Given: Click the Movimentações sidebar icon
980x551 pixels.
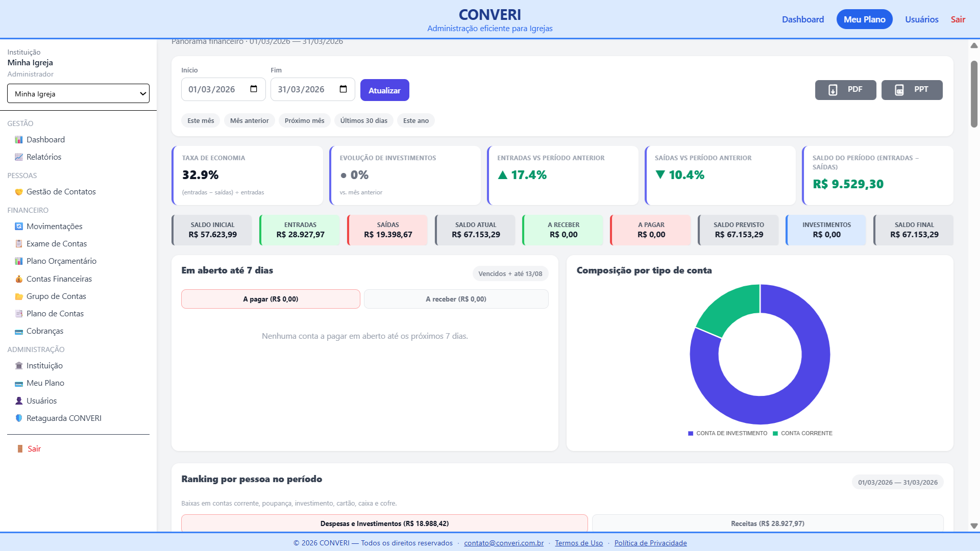Looking at the screenshot, I should click(x=19, y=227).
